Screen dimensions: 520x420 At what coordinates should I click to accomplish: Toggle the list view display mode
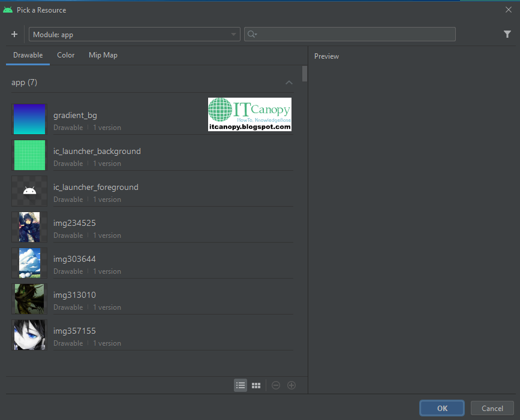coord(241,385)
